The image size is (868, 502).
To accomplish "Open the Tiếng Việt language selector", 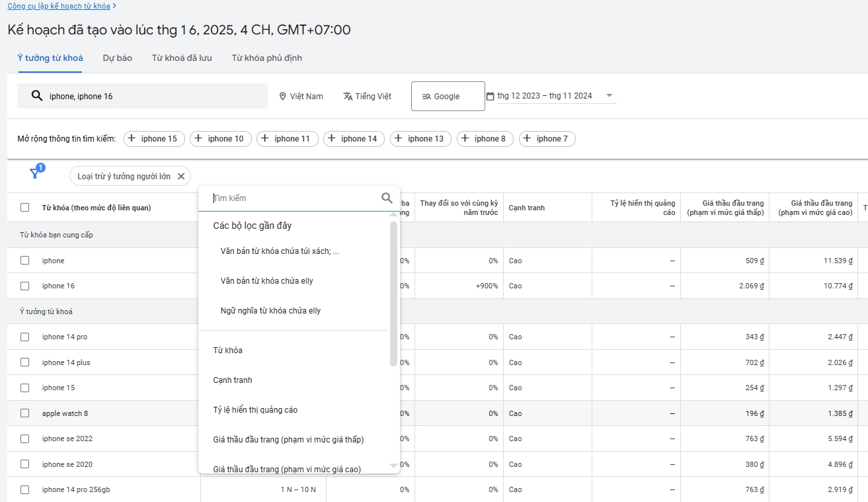I will (x=368, y=97).
